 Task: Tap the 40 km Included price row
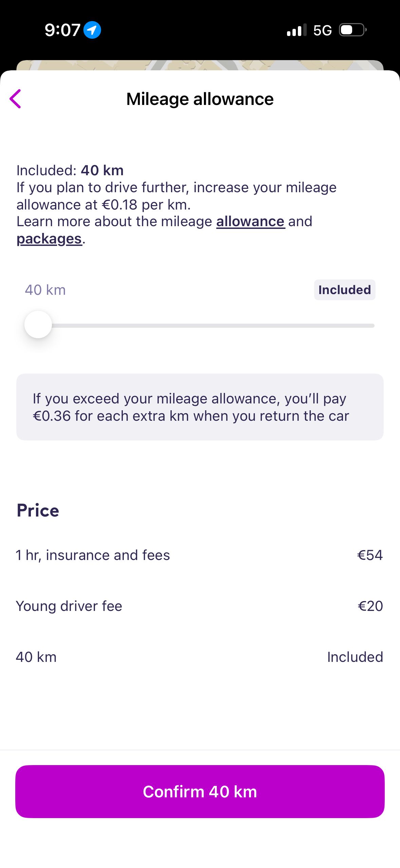click(200, 657)
